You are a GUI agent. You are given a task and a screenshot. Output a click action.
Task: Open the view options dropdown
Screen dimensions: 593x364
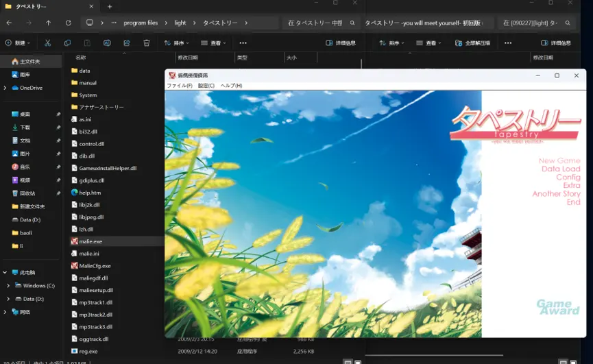pos(213,43)
